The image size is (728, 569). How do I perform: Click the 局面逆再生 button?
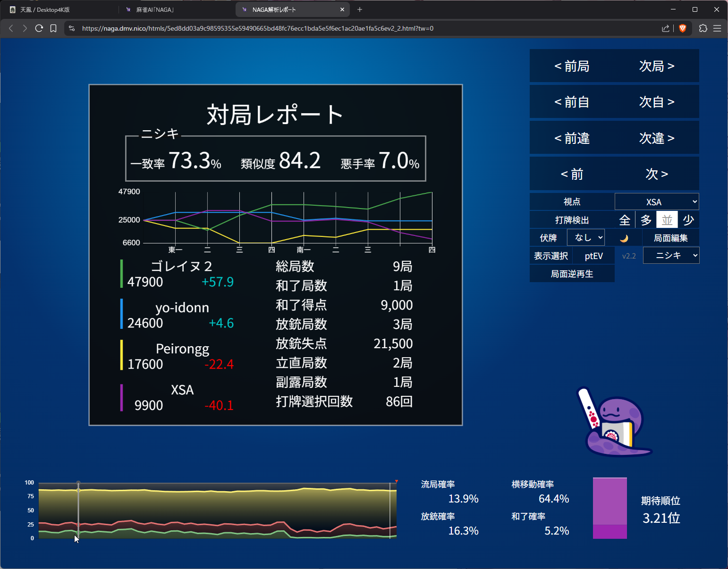[572, 274]
